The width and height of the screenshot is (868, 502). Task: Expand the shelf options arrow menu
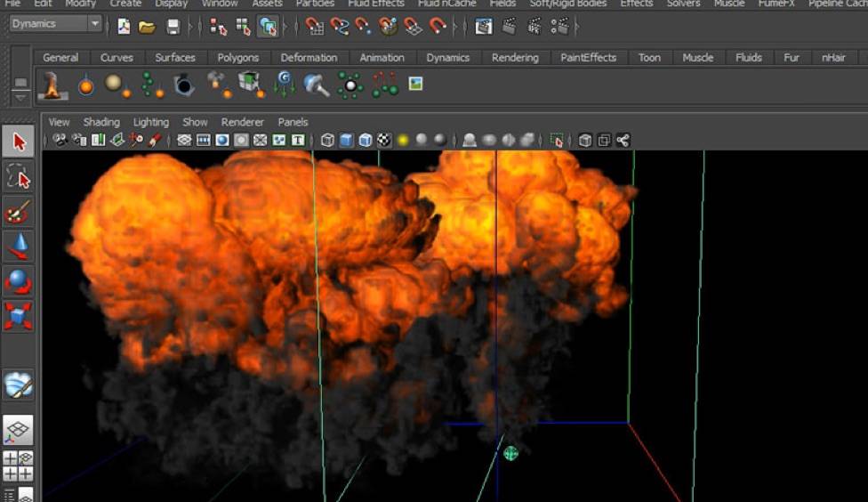click(x=20, y=96)
